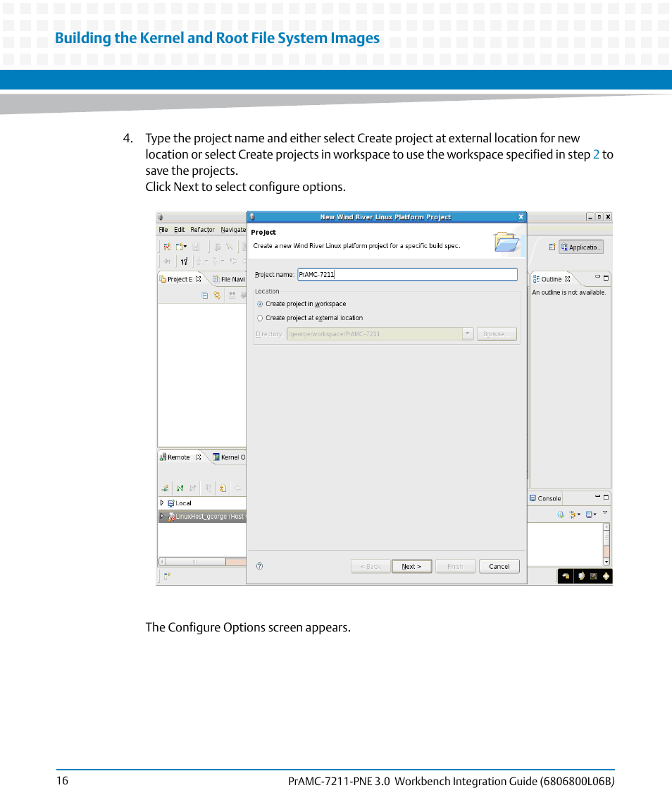Screen dimensions: 672x807
Task: Click the green connect icon in Remote toolbar
Action: (180, 488)
